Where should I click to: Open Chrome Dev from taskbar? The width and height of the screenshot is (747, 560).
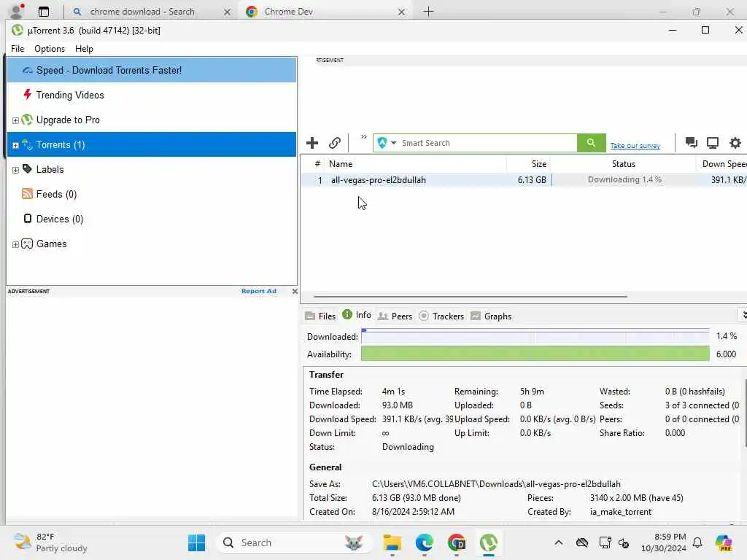457,542
